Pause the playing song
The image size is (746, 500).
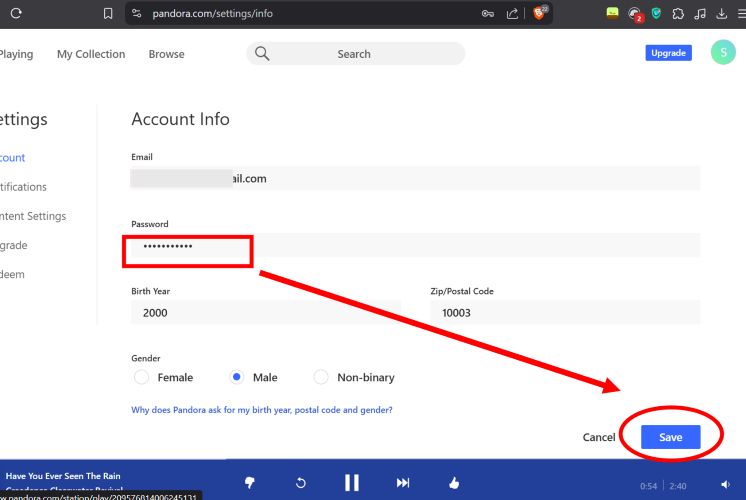pos(352,482)
